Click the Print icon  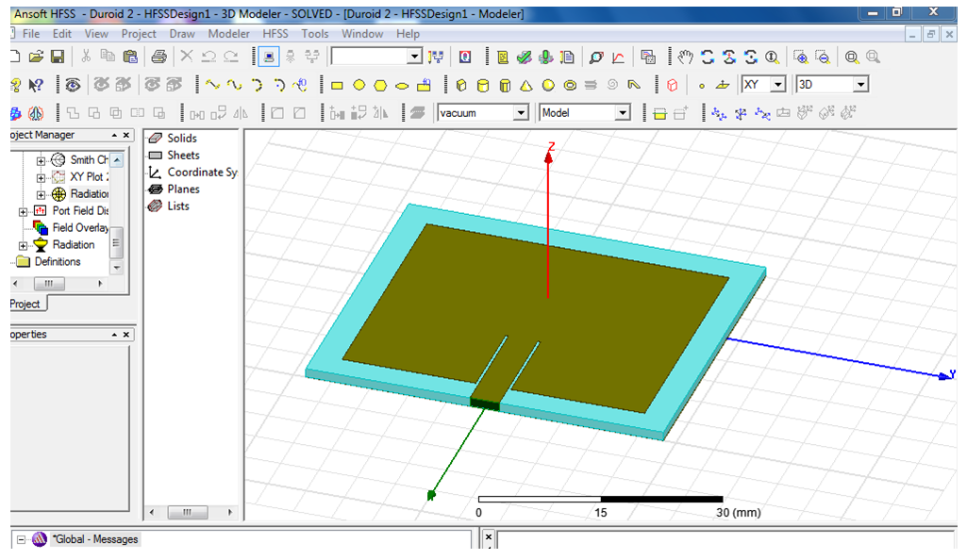(158, 57)
